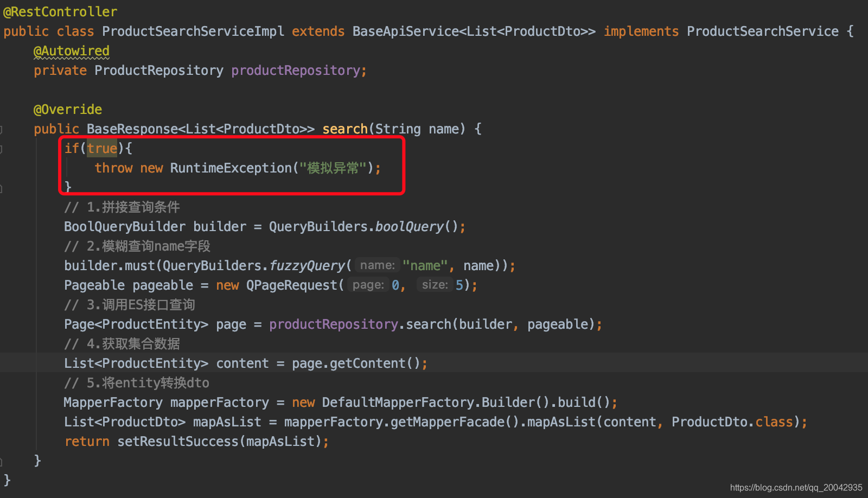
Task: Click fold end marker at if closing brace
Action: (1, 188)
